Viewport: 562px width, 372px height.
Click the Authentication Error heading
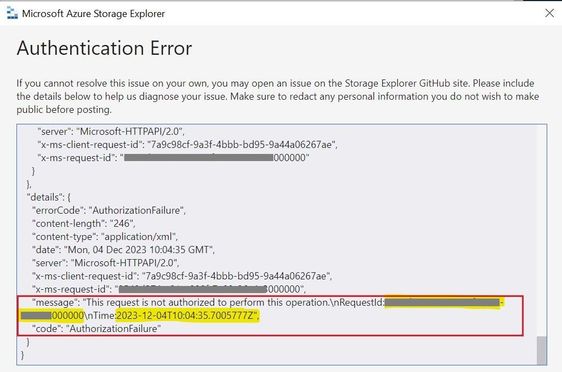coord(104,48)
